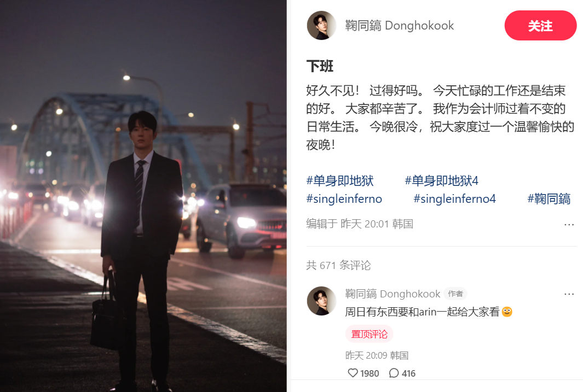Open the post options three-dot menu
Viewport: 583px width, 392px height.
click(x=569, y=225)
